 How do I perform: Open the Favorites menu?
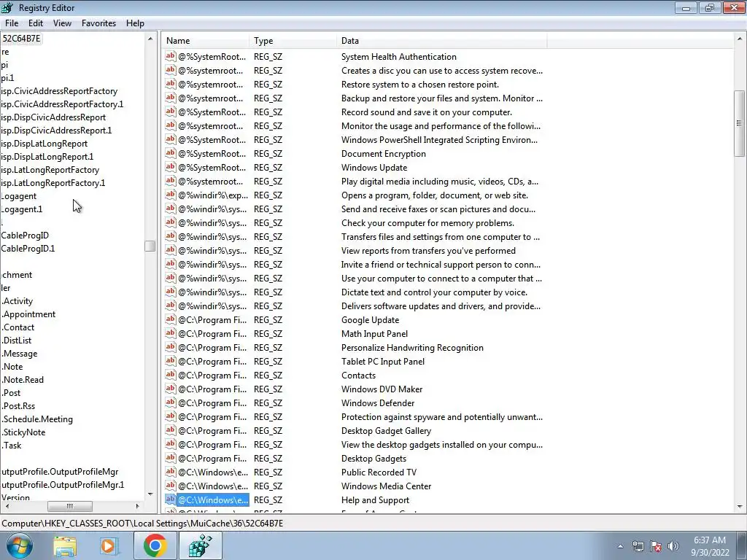(98, 23)
